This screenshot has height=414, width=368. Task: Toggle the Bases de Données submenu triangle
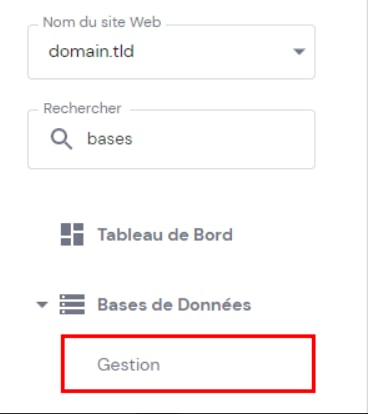coord(42,304)
